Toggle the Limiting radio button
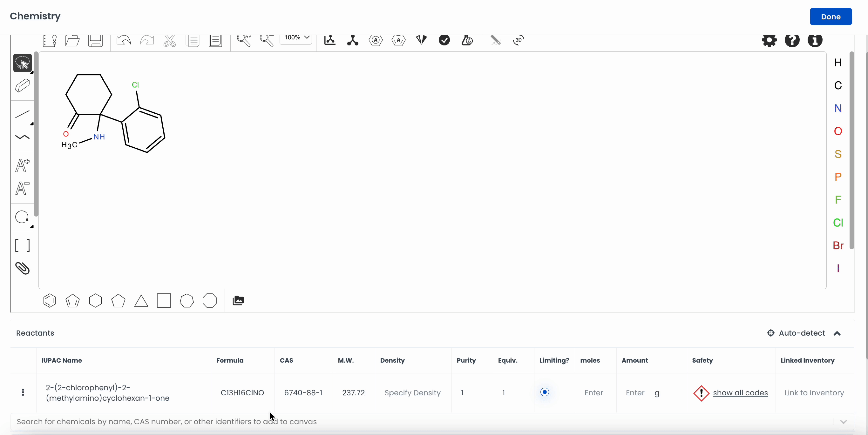The image size is (868, 435). point(544,392)
